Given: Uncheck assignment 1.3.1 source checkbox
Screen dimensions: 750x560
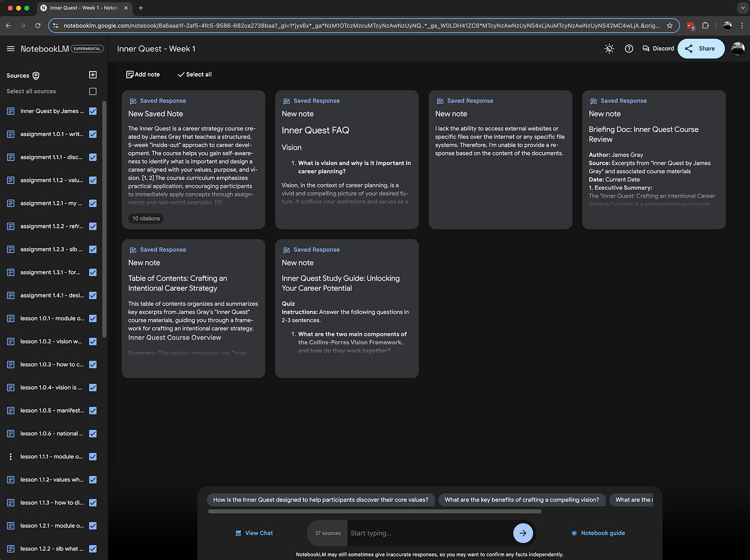Looking at the screenshot, I should coord(93,272).
